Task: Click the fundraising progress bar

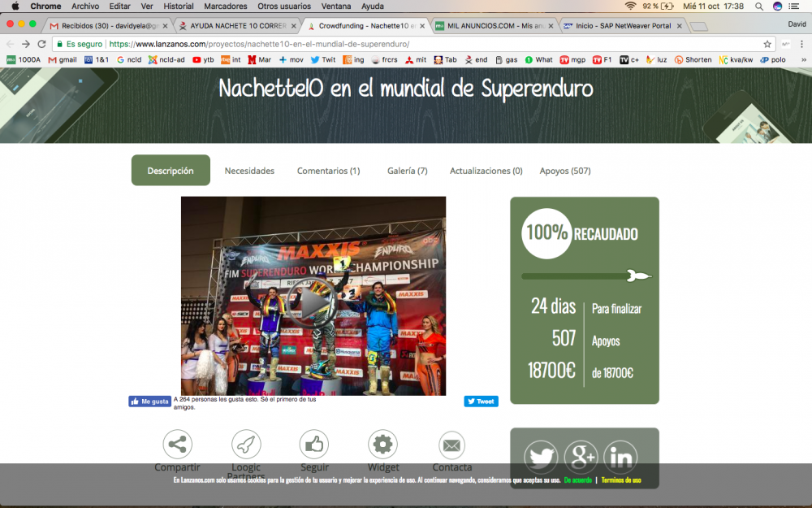Action: tap(586, 276)
